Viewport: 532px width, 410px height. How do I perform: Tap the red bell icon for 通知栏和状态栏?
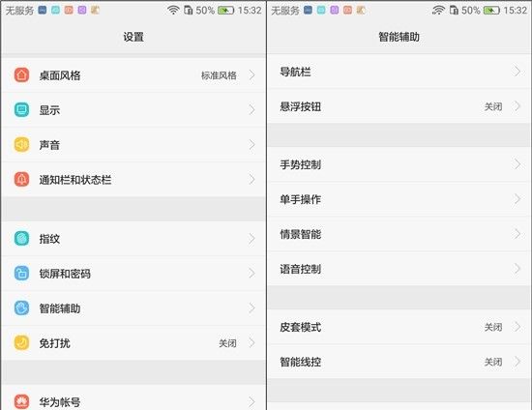click(21, 180)
